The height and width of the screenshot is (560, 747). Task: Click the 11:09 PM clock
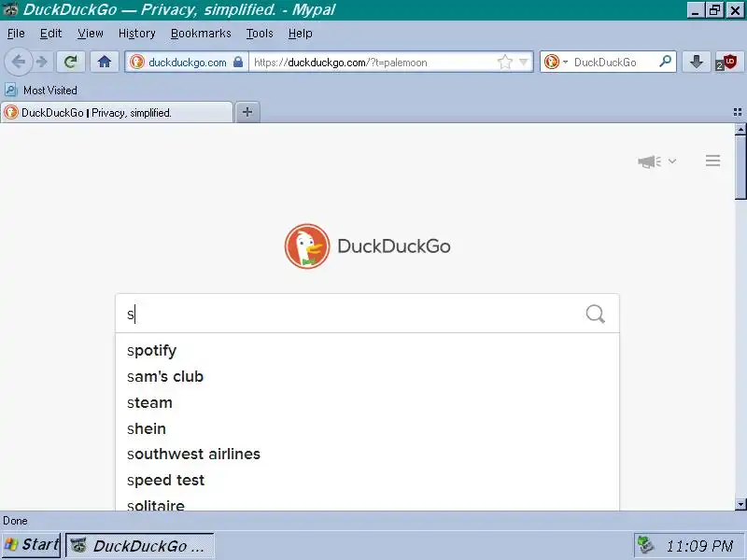pyautogui.click(x=698, y=546)
